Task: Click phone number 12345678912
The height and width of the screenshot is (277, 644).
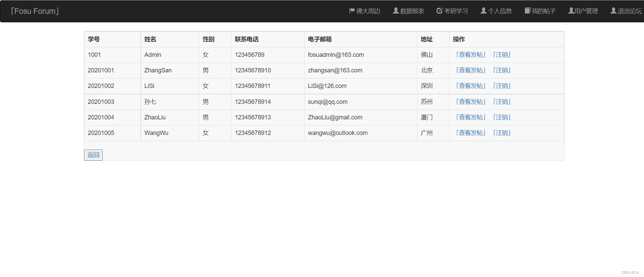Action: click(253, 133)
